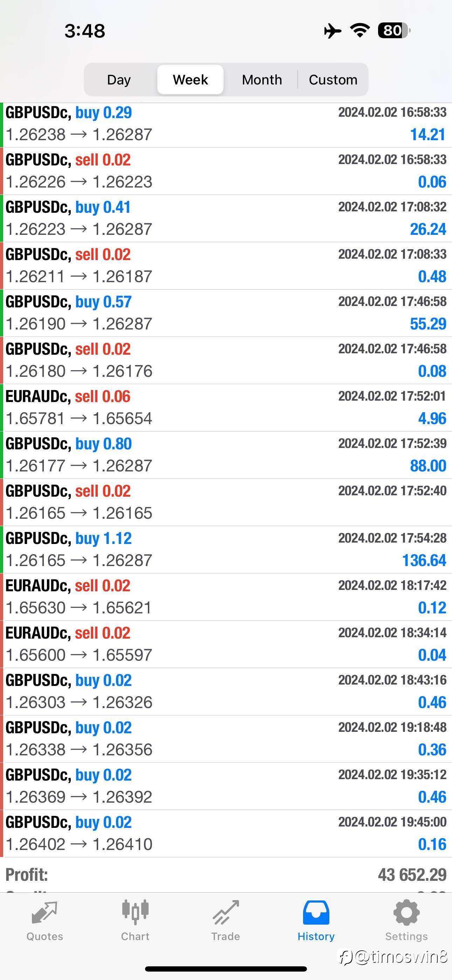Open the Settings gear icon
The height and width of the screenshot is (980, 452).
[x=406, y=913]
